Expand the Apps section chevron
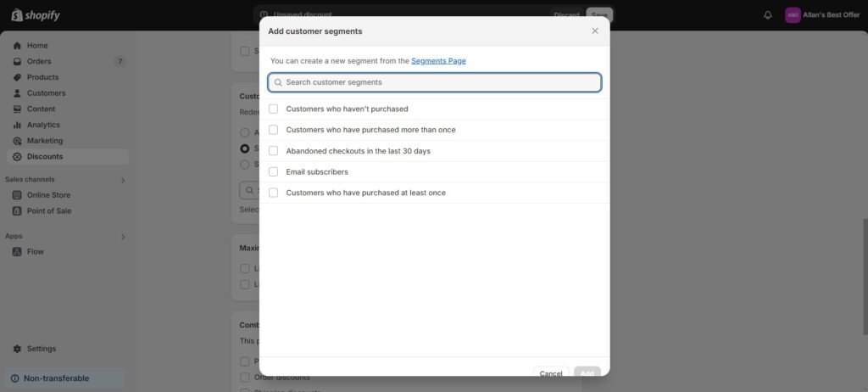Image resolution: width=868 pixels, height=392 pixels. [123, 237]
